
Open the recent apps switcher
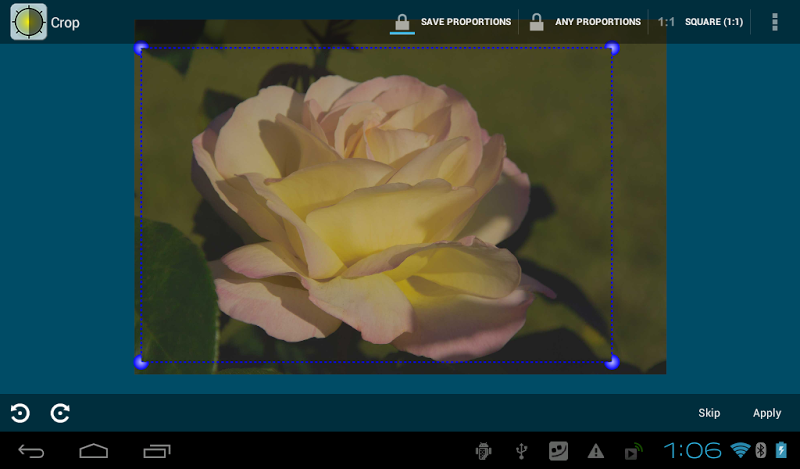pos(157,451)
